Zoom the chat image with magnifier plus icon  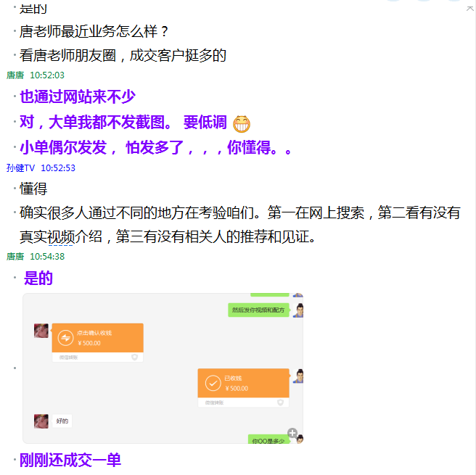[292, 433]
